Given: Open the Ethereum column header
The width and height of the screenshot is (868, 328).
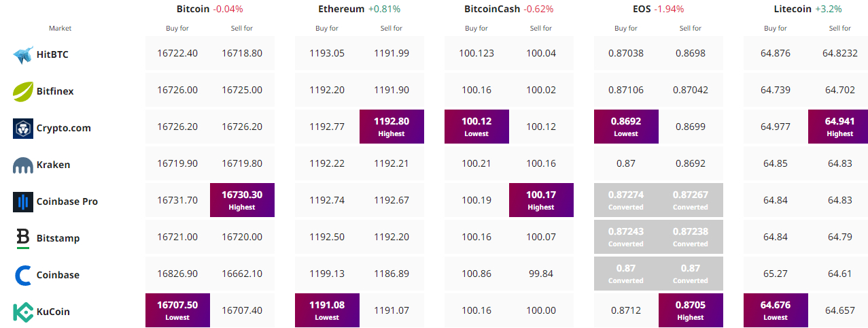Looking at the screenshot, I should click(x=342, y=9).
